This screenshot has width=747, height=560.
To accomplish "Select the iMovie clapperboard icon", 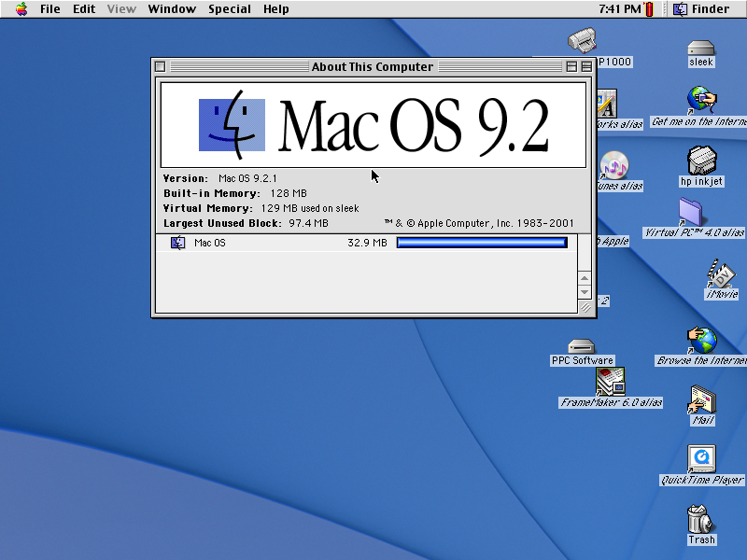I will point(721,273).
